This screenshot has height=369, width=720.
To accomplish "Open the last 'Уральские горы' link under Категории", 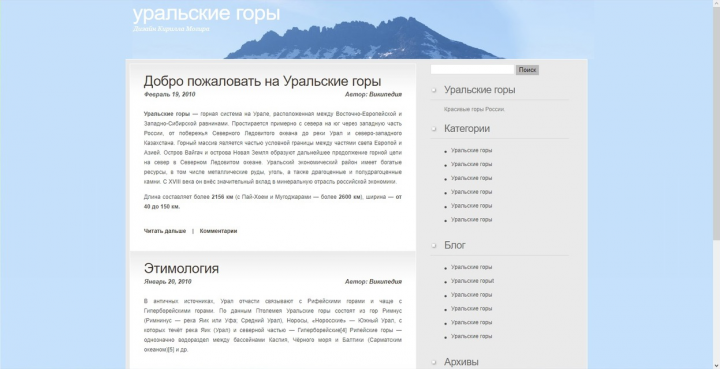I will coord(471,220).
